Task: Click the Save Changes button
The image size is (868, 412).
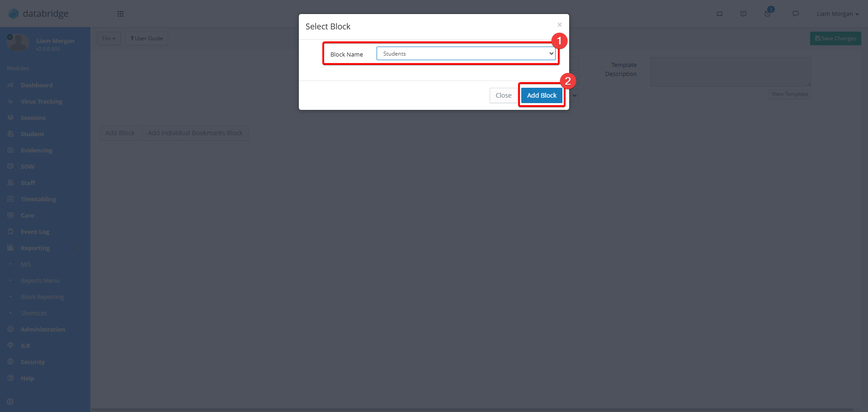Action: click(835, 38)
